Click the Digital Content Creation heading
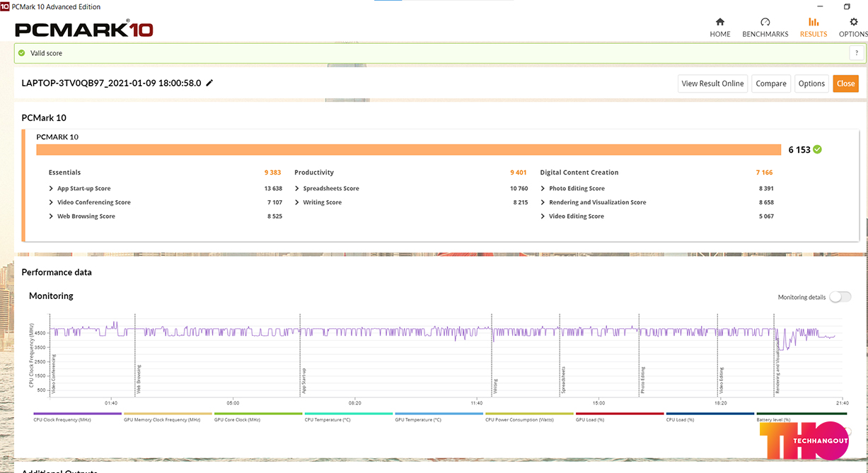868x473 pixels. (x=579, y=173)
